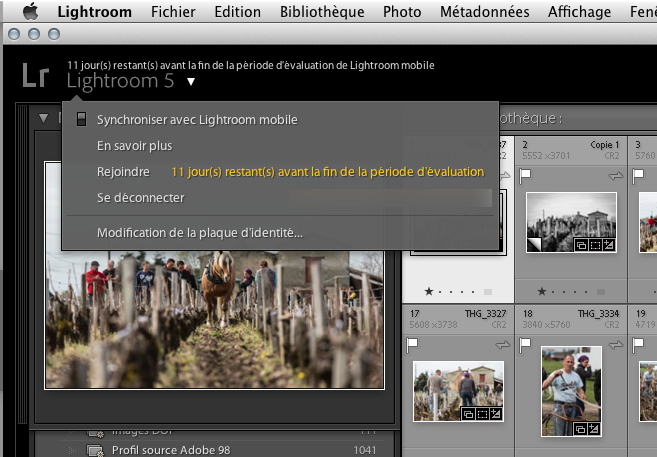Click the sync arrows icon on photo 18
Screen dimensions: 657x457
click(616, 345)
